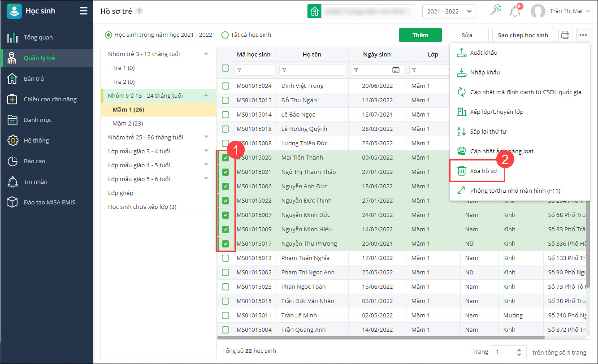
Task: Open the Hệ thống settings section
Action: (x=36, y=140)
